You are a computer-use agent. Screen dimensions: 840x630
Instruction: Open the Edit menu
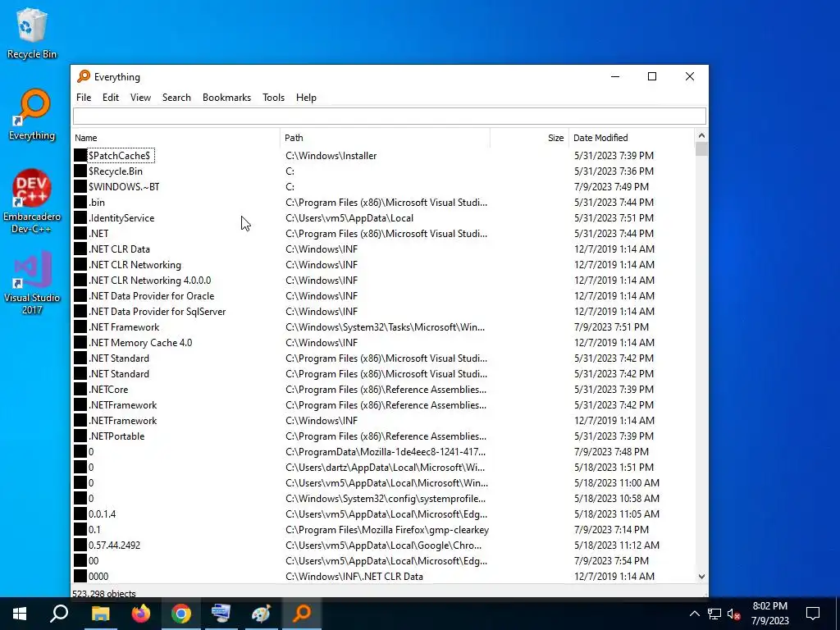[111, 98]
